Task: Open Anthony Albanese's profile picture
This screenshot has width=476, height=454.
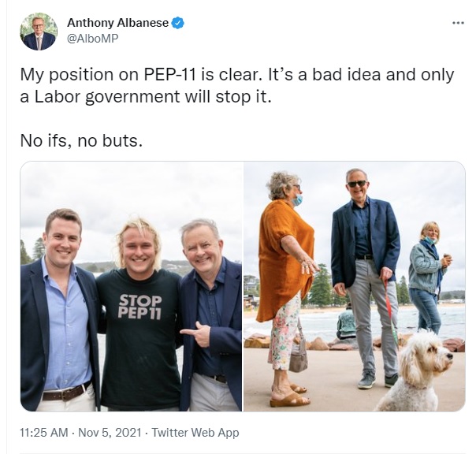Action: tap(39, 32)
